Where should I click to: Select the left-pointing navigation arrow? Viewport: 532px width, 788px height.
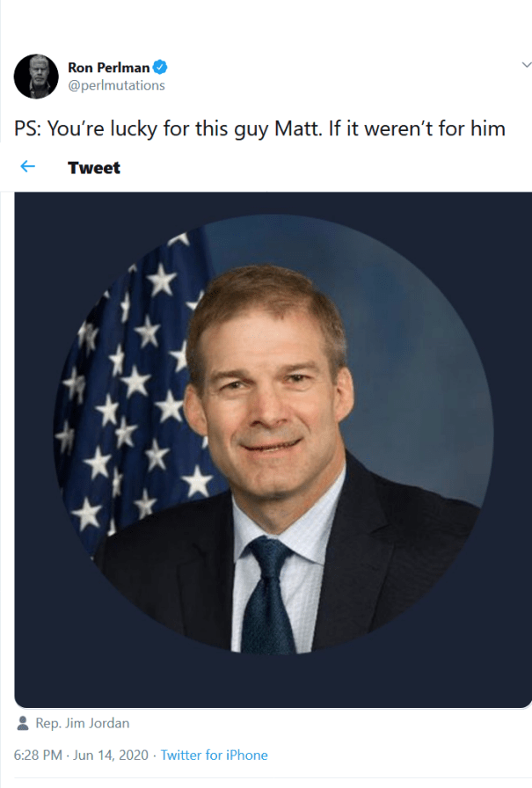click(x=26, y=167)
